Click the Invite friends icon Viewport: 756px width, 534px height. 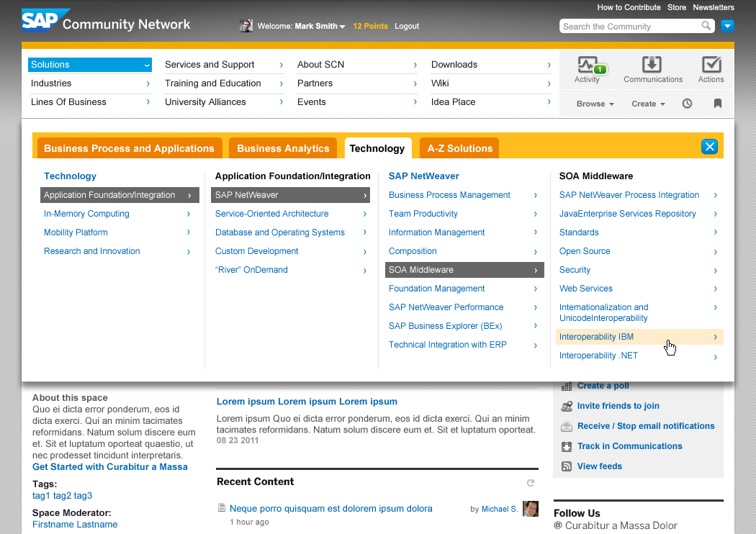(x=567, y=407)
